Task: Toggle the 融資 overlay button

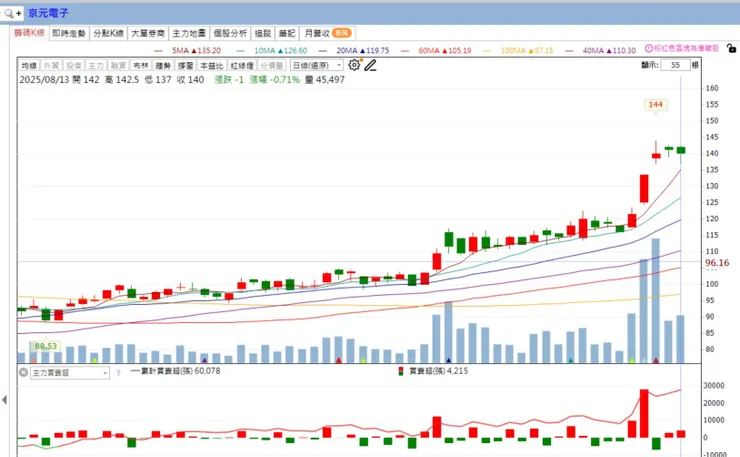Action: click(x=118, y=65)
